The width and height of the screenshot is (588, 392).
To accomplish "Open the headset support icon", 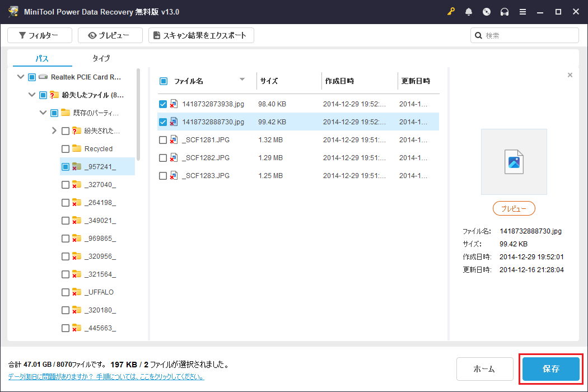I will [505, 12].
